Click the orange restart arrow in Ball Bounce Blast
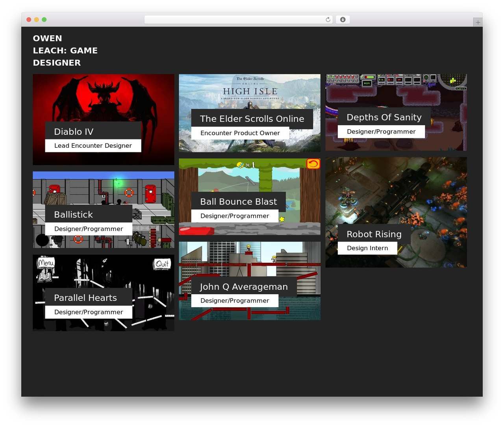Image resolution: width=504 pixels, height=427 pixels. pos(313,163)
